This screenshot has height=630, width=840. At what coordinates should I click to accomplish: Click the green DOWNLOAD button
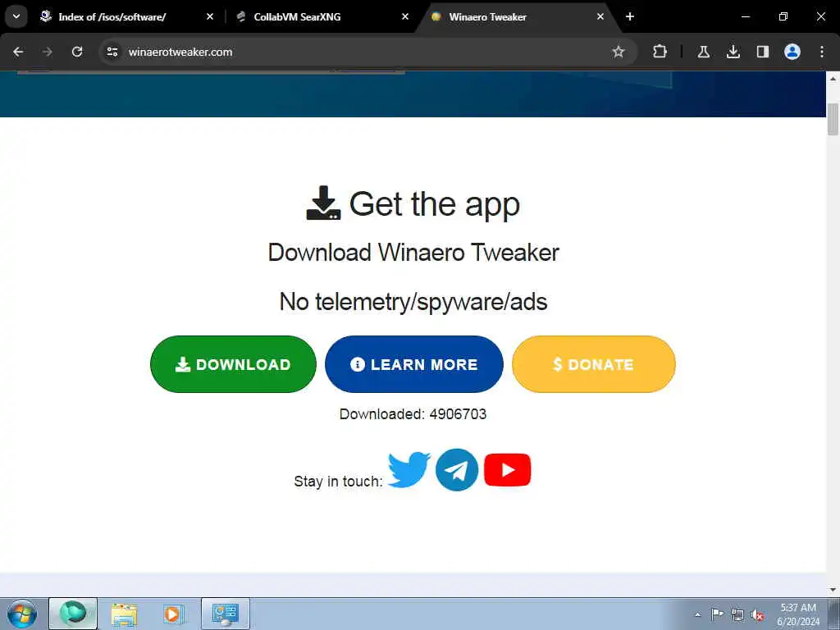click(x=233, y=364)
